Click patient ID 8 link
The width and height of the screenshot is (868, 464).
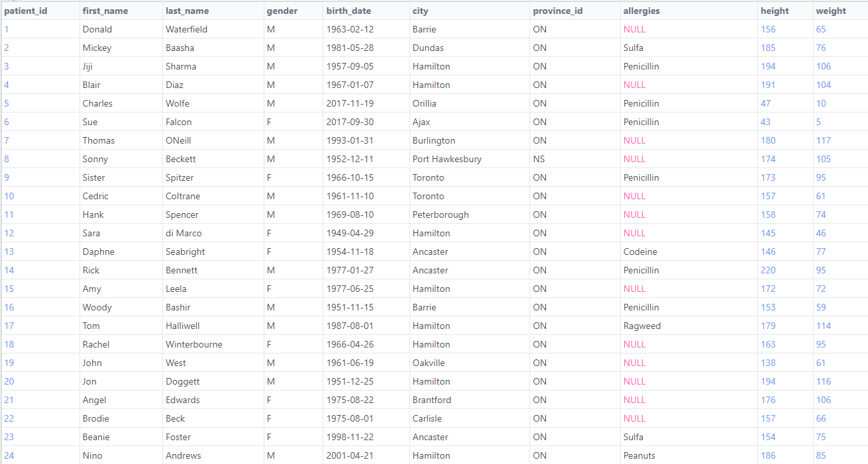(x=7, y=159)
